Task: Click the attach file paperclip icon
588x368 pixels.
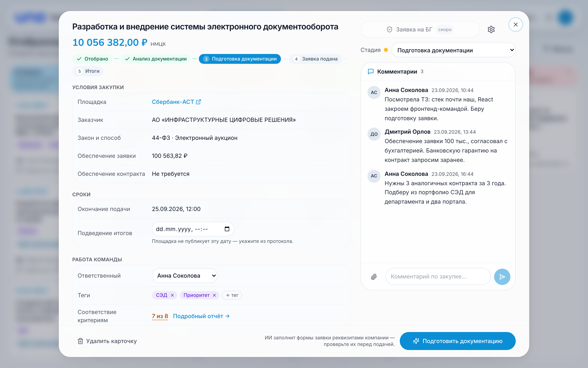Action: pyautogui.click(x=374, y=277)
